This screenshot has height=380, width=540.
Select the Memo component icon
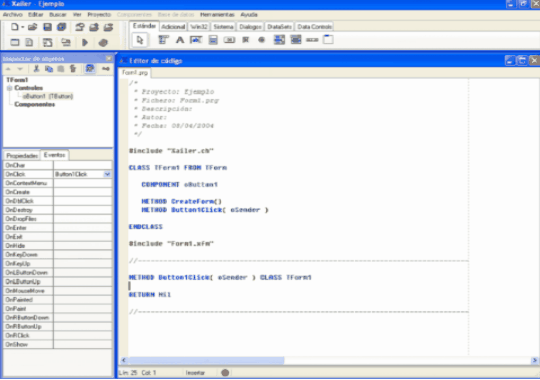[x=213, y=40]
